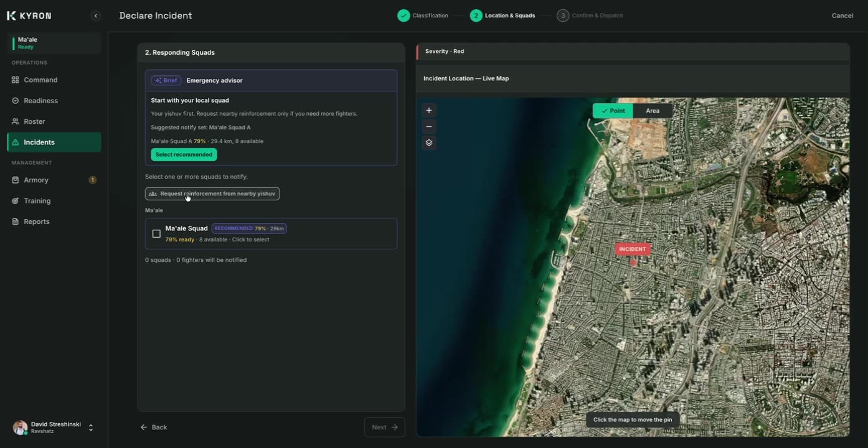868x448 pixels.
Task: Open the map layers control
Action: coord(429,143)
